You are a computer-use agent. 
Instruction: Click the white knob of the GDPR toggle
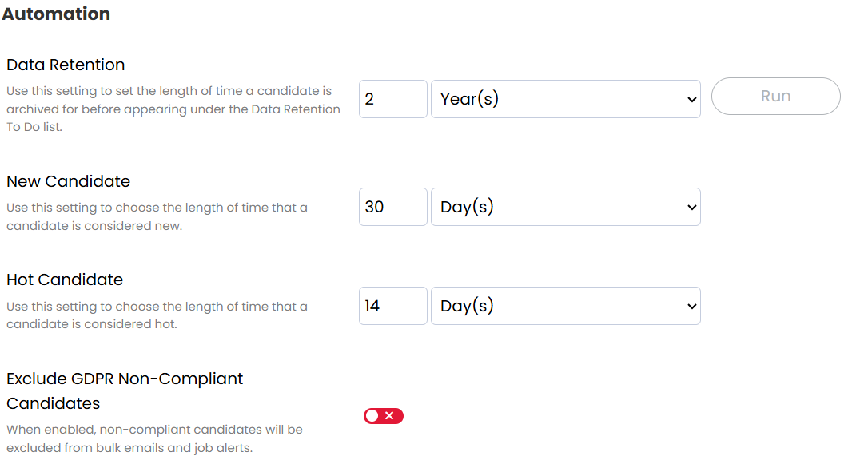(372, 416)
